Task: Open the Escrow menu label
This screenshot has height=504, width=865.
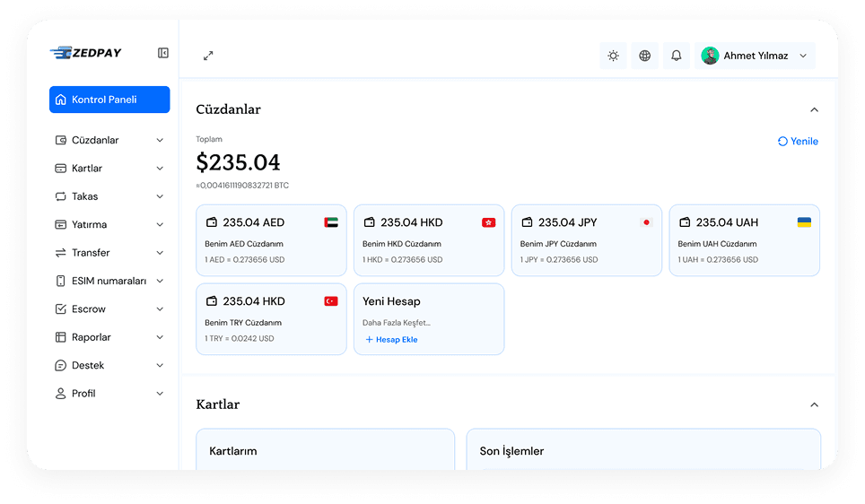Action: pyautogui.click(x=88, y=308)
